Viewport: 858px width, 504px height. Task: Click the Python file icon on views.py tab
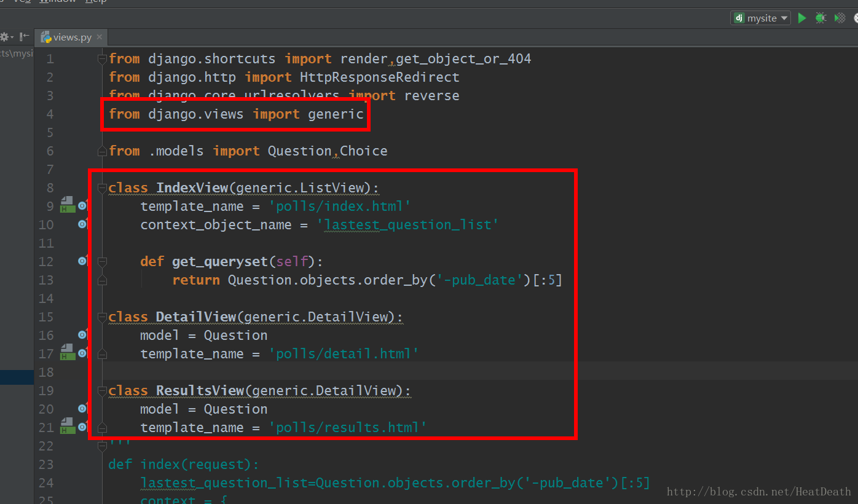[46, 37]
